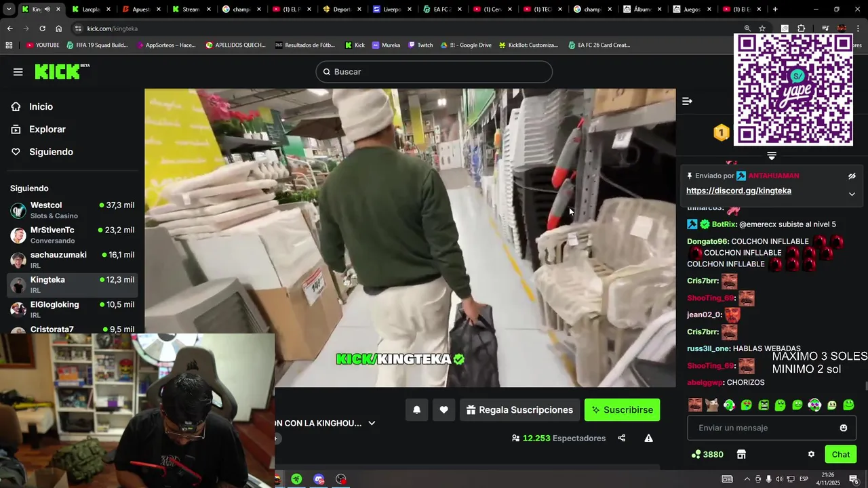Image resolution: width=868 pixels, height=488 pixels.
Task: Click the taskbar clock showing 21:26
Action: click(828, 479)
